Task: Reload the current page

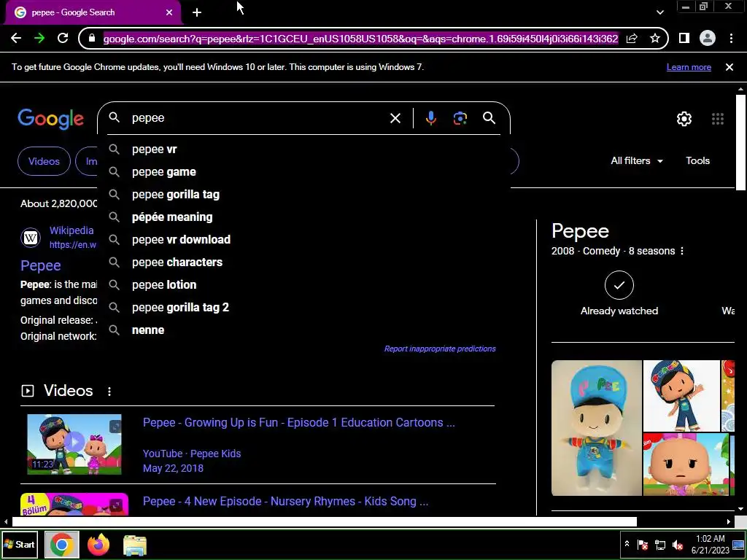Action: click(63, 38)
